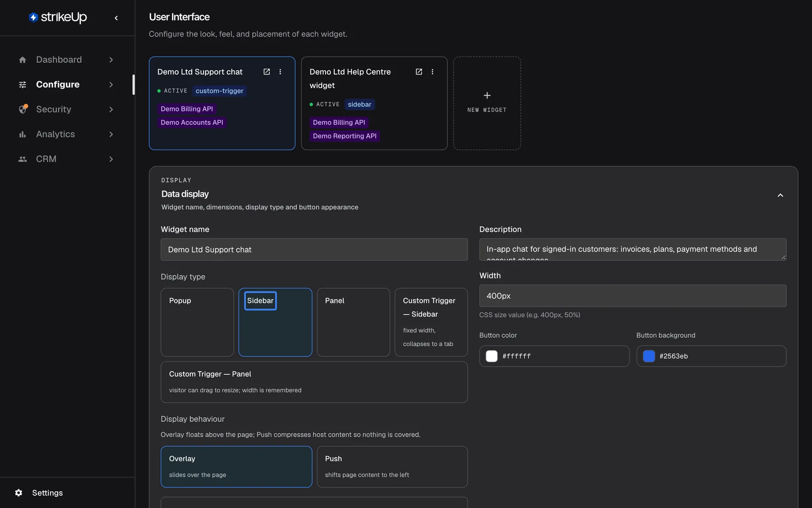812x508 pixels.
Task: Expand the Analytics menu chevron
Action: point(111,134)
